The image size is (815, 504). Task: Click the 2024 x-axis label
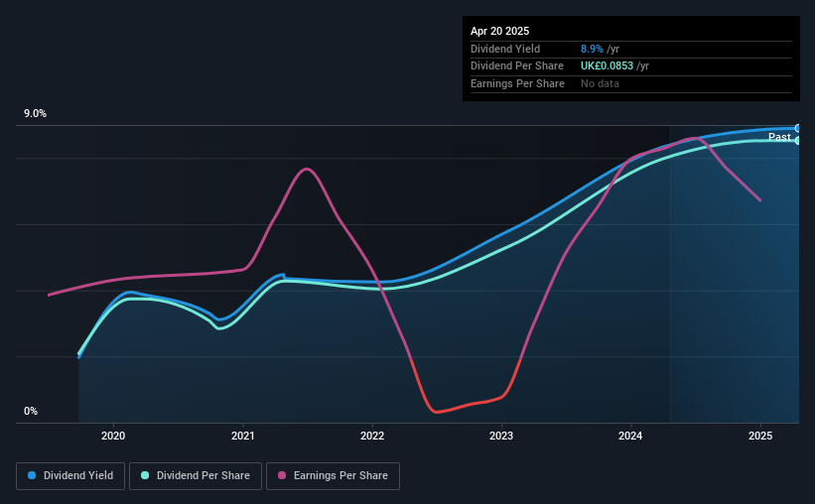point(630,436)
